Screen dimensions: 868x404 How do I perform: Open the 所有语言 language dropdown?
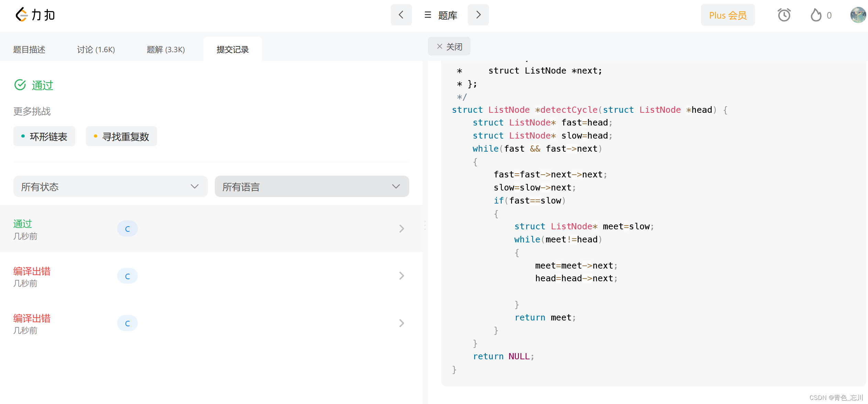tap(312, 186)
